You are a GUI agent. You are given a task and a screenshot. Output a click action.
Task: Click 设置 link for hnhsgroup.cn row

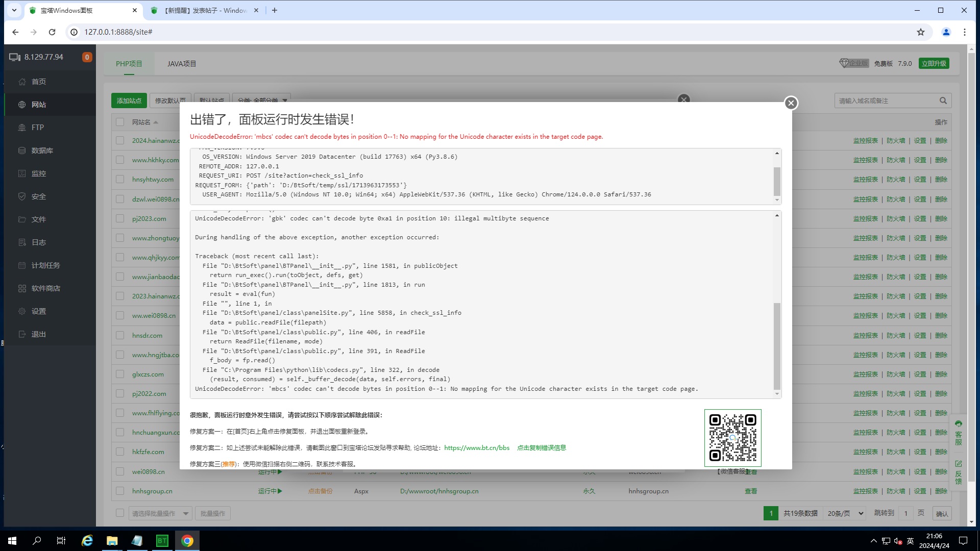coord(920,491)
